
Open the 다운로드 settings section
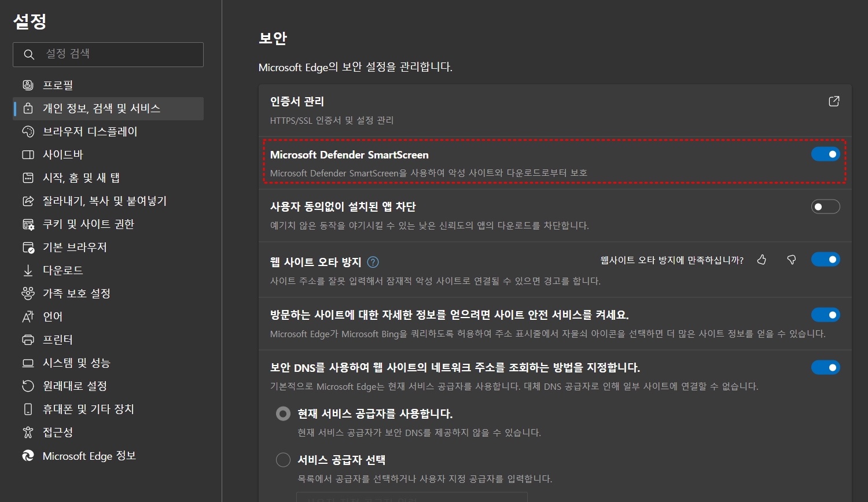tap(108, 270)
